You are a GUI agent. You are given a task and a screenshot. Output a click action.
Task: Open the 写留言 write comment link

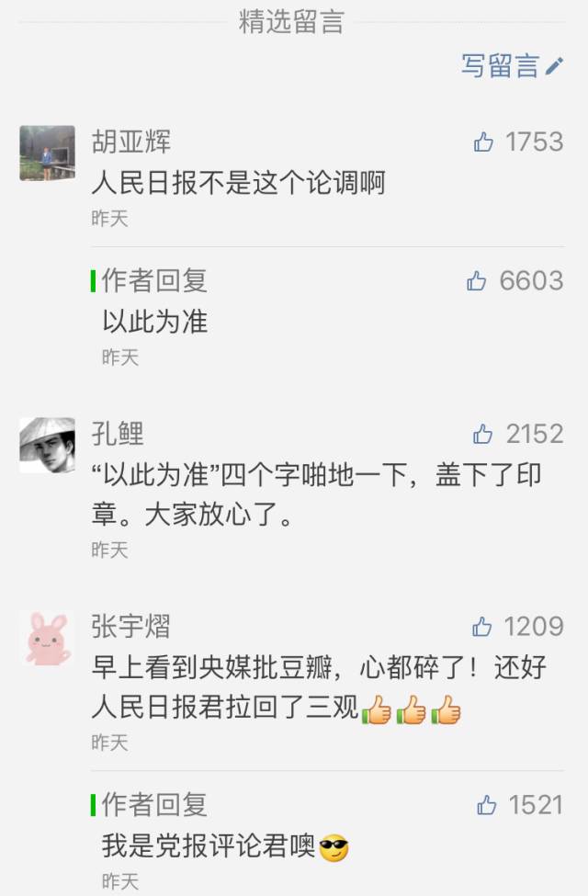point(512,66)
